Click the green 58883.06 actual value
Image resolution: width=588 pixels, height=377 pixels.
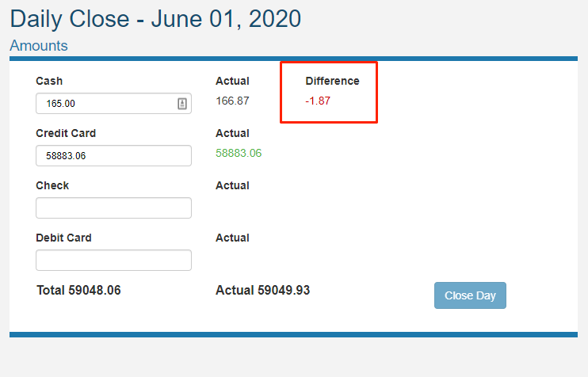pos(239,153)
